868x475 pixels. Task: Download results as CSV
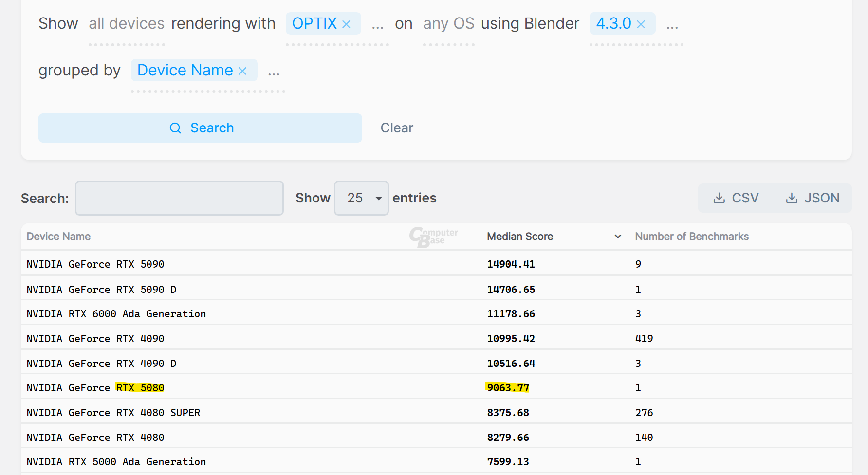pos(736,198)
